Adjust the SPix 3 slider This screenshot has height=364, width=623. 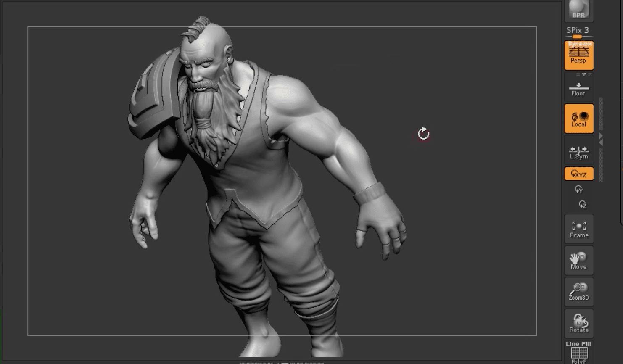click(x=577, y=37)
